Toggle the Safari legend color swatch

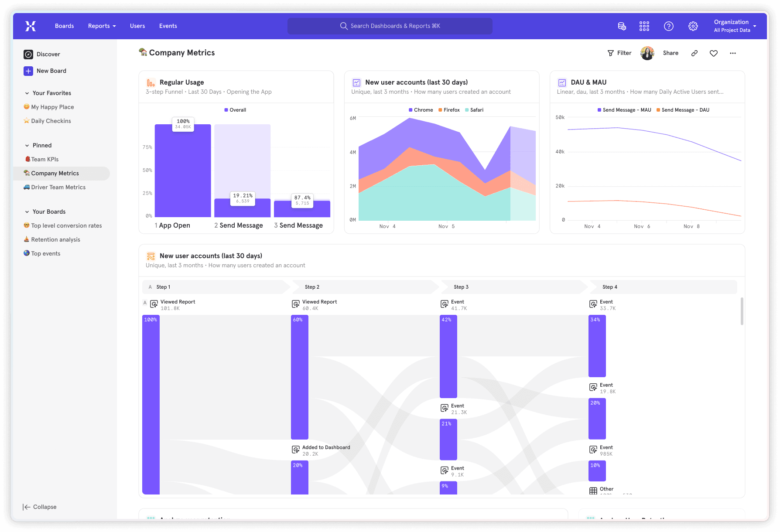(x=467, y=110)
